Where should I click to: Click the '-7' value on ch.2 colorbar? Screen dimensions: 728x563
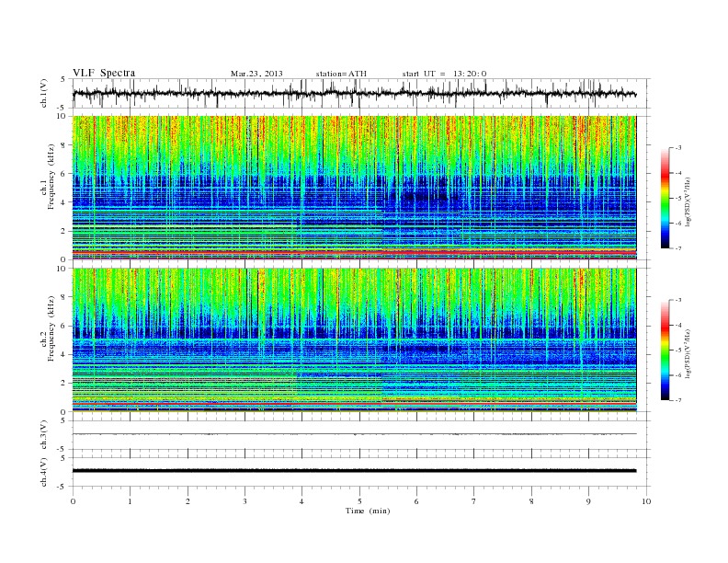click(x=677, y=400)
